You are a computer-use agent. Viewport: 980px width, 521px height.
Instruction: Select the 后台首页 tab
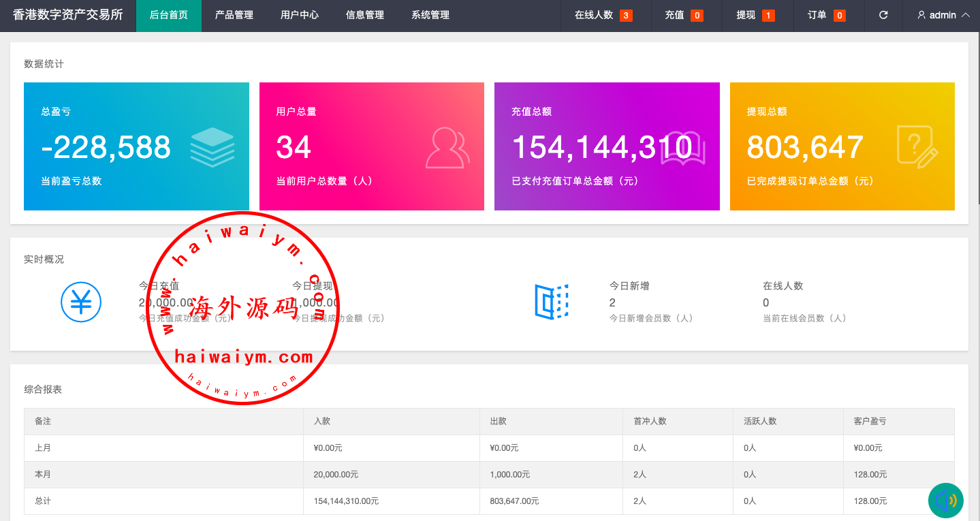[x=169, y=15]
